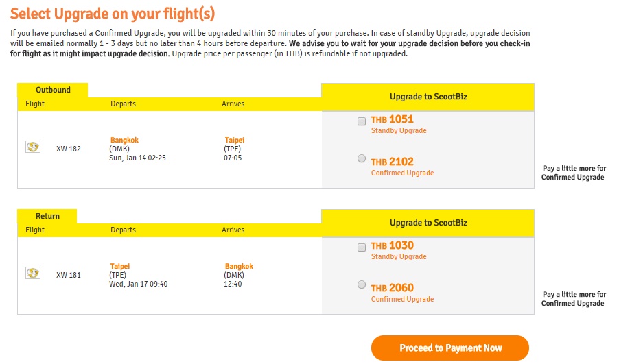
Task: Click Taipei arrival city on outbound flight
Action: pos(234,140)
